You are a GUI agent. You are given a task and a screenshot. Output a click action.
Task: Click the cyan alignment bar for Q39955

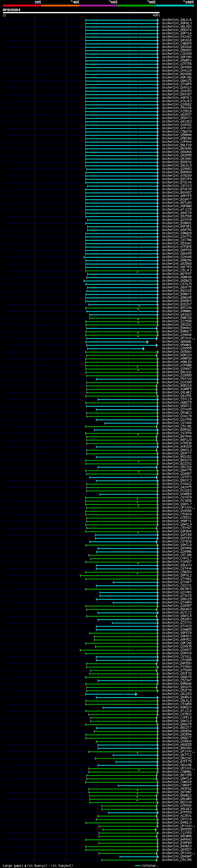pyautogui.click(x=115, y=349)
